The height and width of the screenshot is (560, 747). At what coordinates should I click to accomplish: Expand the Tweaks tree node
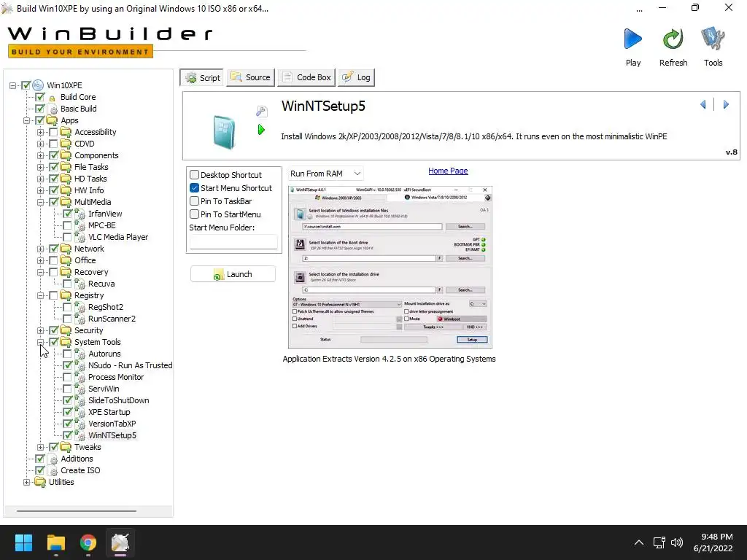point(41,447)
